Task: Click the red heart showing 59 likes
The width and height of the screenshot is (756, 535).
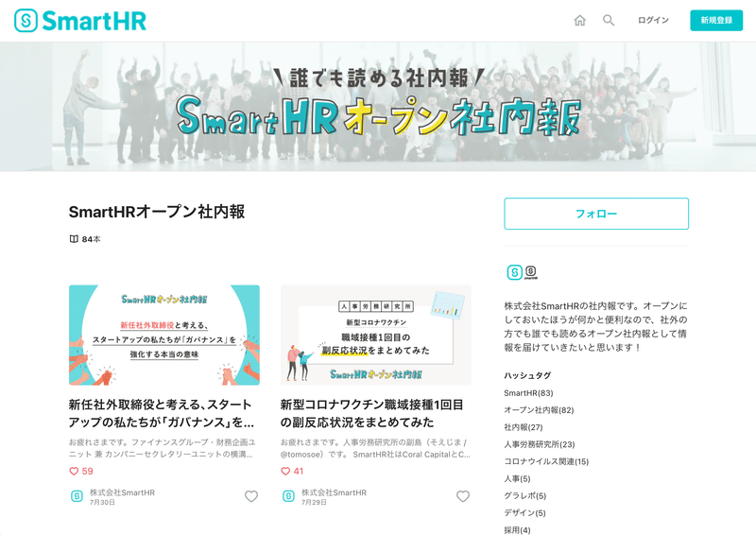Action: pos(74,472)
